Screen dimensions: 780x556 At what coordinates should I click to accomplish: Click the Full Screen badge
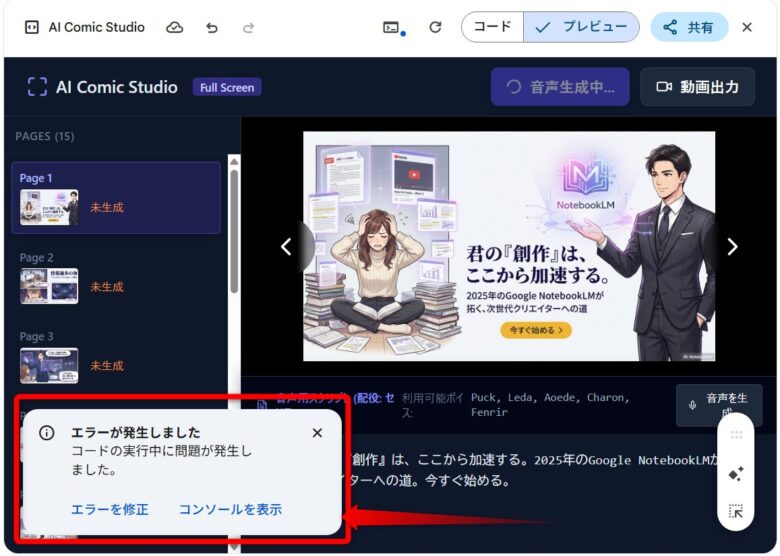(x=227, y=87)
